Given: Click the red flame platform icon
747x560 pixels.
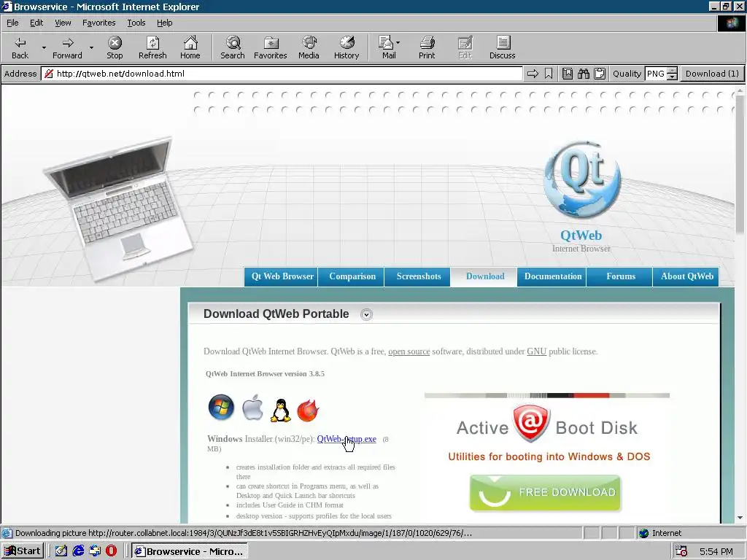Looking at the screenshot, I should (x=309, y=410).
